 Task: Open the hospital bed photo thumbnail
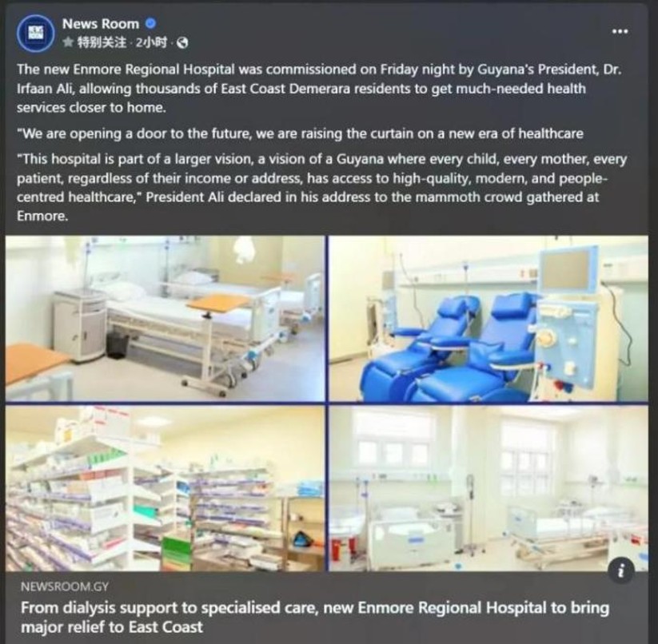[165, 319]
